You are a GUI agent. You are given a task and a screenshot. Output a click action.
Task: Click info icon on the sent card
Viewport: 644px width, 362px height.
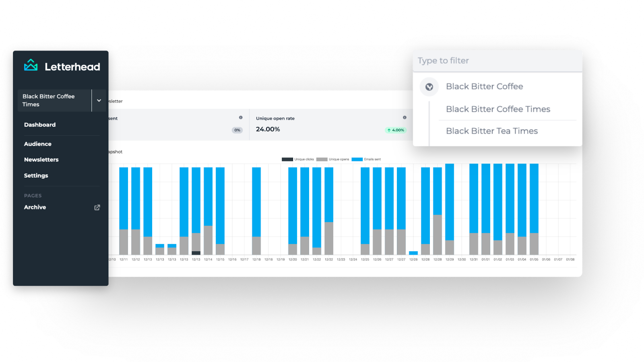pos(241,117)
